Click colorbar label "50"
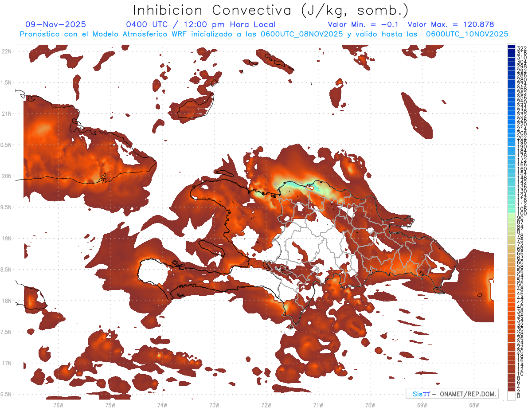 [520, 285]
